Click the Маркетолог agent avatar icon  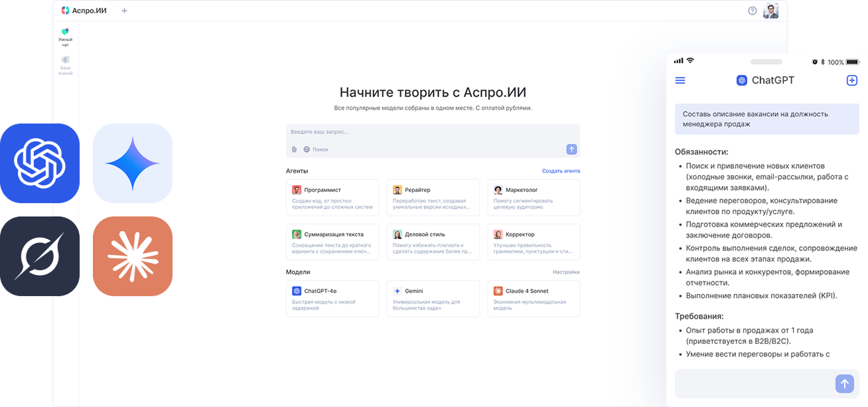click(x=498, y=190)
